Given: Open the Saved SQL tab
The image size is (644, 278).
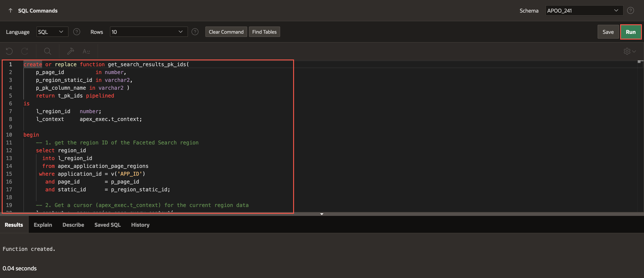Looking at the screenshot, I should pyautogui.click(x=108, y=225).
